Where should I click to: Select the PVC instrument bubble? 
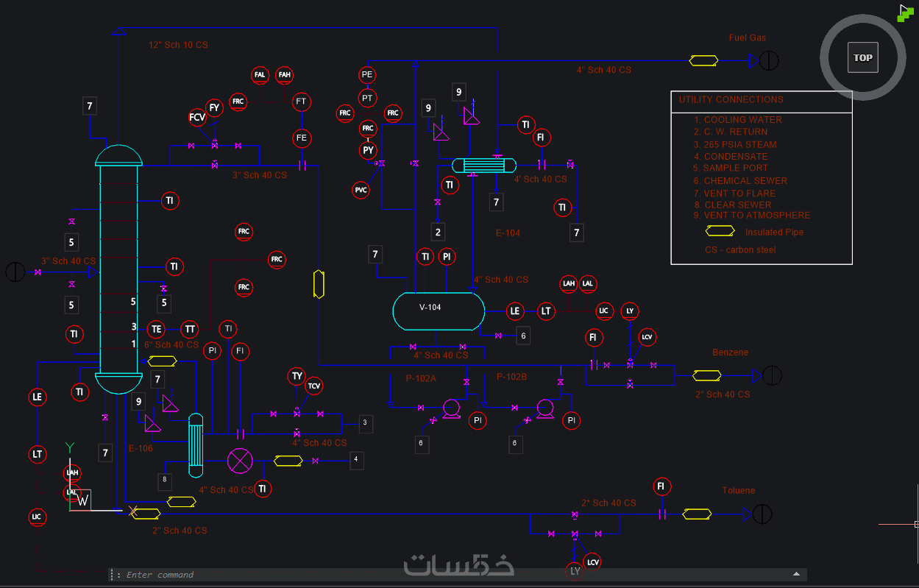(361, 190)
